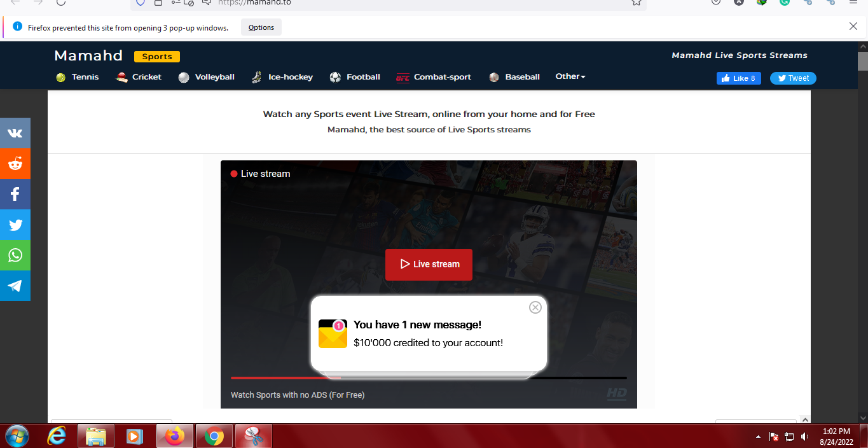868x448 pixels.
Task: Click the info icon in popup notification bar
Action: pos(17,27)
